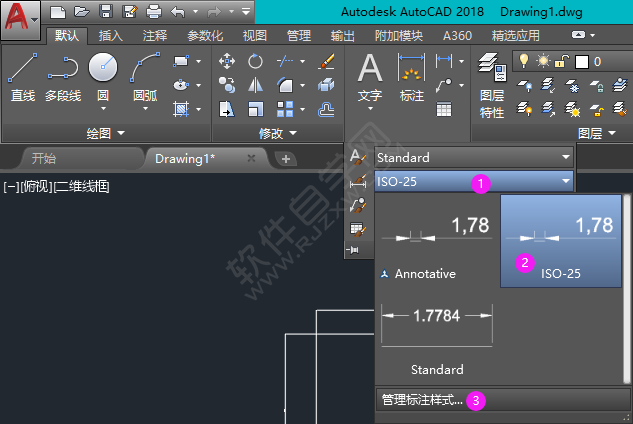Click 管理标注样式... button
This screenshot has height=424, width=633.
tap(503, 400)
